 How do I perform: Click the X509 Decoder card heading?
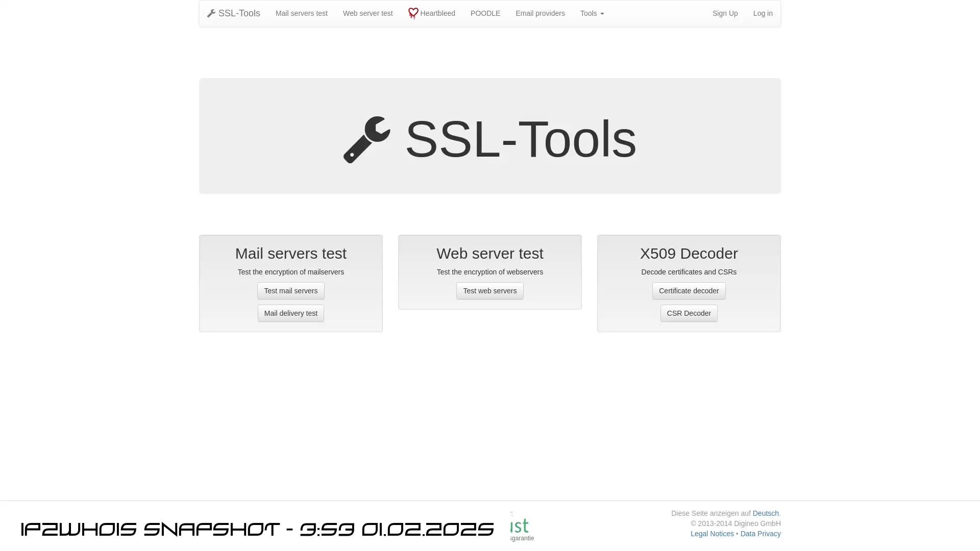(x=689, y=254)
